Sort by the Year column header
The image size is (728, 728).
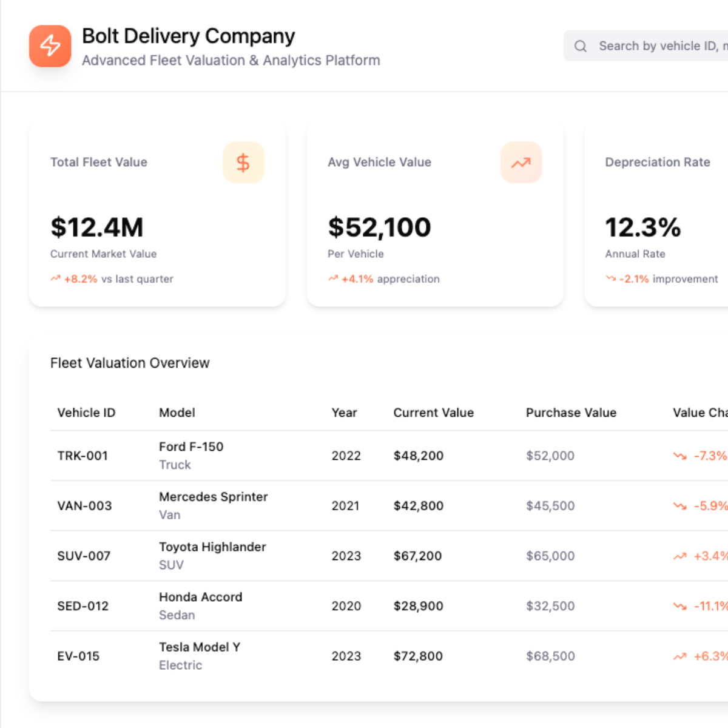tap(344, 413)
